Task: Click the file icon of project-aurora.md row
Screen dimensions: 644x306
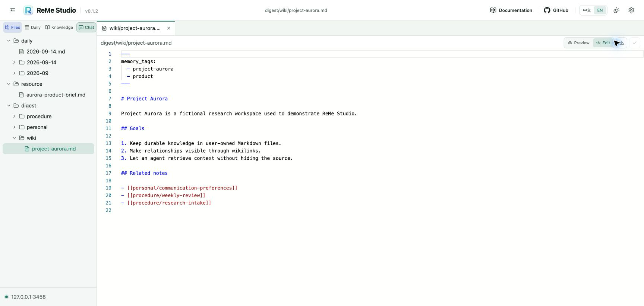Action: [27, 149]
